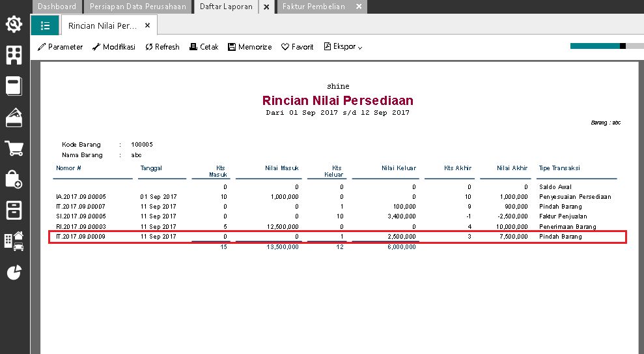This screenshot has height=354, width=644.
Task: Open the Company building module icon
Action: tap(14, 55)
